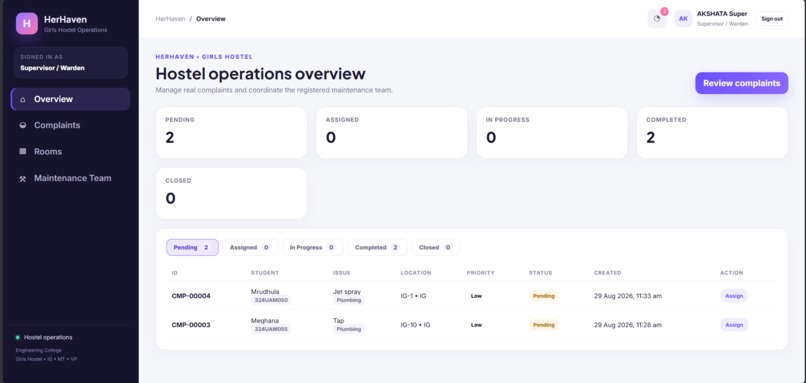This screenshot has width=806, height=383.
Task: Click location IG-1 • IG
Action: click(414, 296)
